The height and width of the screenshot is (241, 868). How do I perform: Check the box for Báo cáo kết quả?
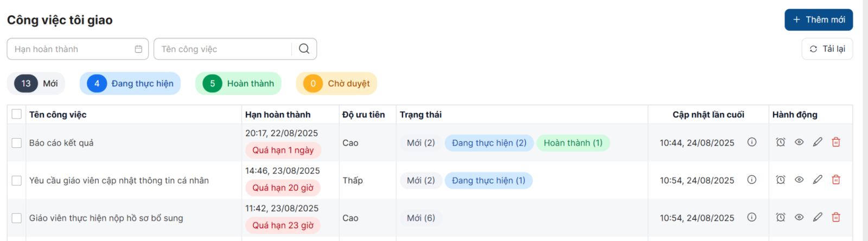(x=17, y=143)
